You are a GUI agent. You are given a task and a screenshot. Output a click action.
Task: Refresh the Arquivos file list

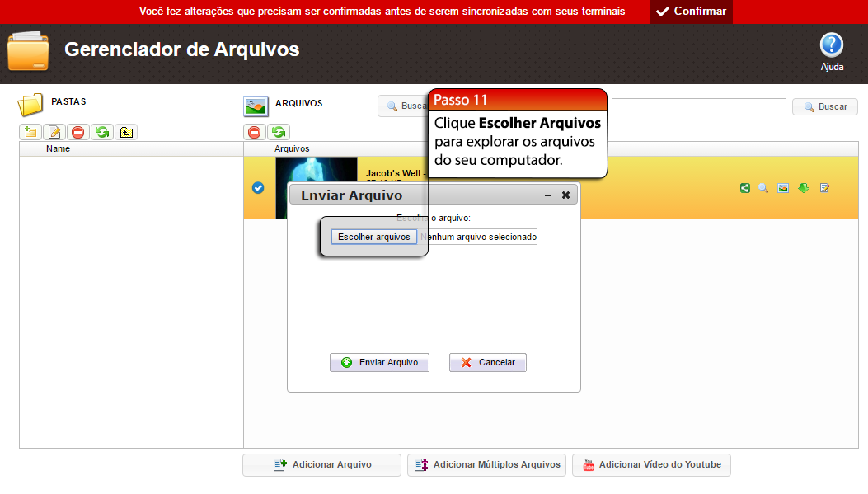click(x=279, y=132)
